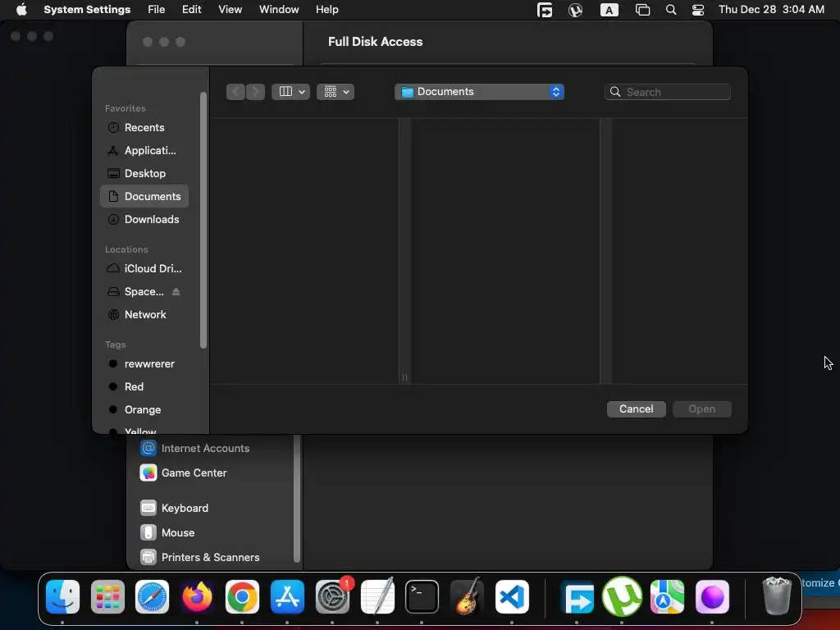Open Downloads folder in sidebar
This screenshot has height=630, width=840.
point(144,219)
